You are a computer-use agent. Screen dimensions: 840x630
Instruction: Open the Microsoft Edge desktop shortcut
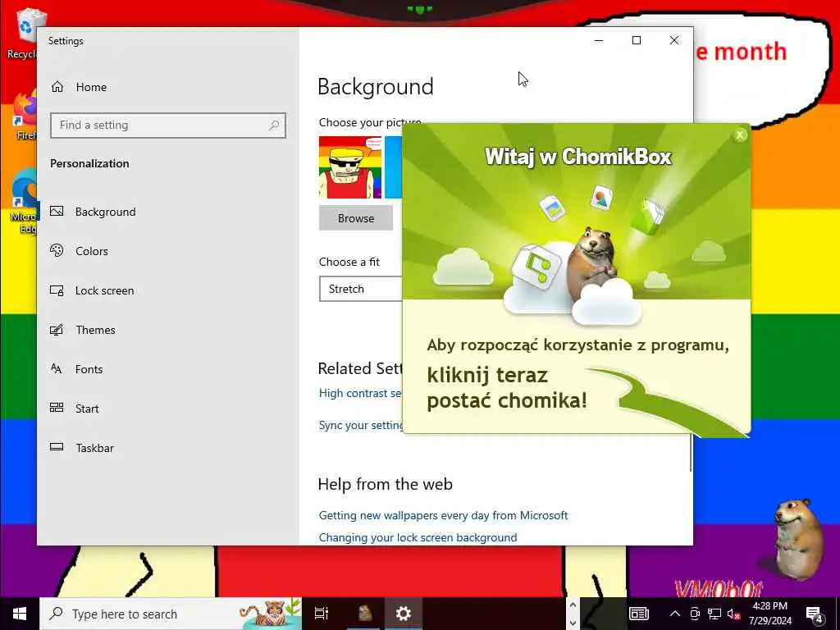coord(24,201)
